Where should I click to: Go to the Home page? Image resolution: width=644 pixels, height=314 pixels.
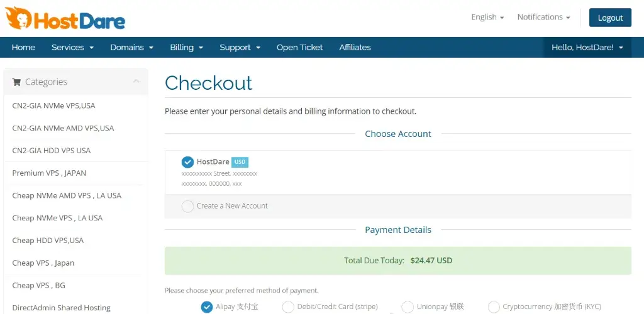23,48
